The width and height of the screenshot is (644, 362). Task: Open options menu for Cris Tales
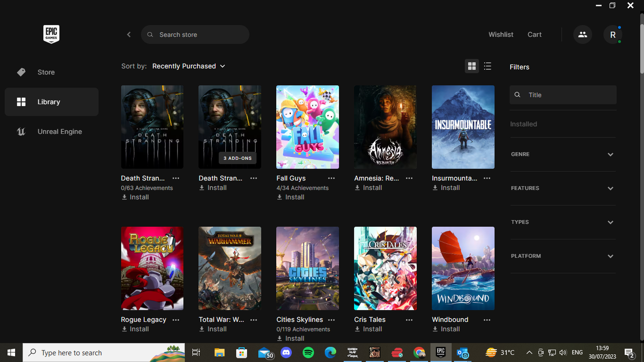pyautogui.click(x=409, y=319)
